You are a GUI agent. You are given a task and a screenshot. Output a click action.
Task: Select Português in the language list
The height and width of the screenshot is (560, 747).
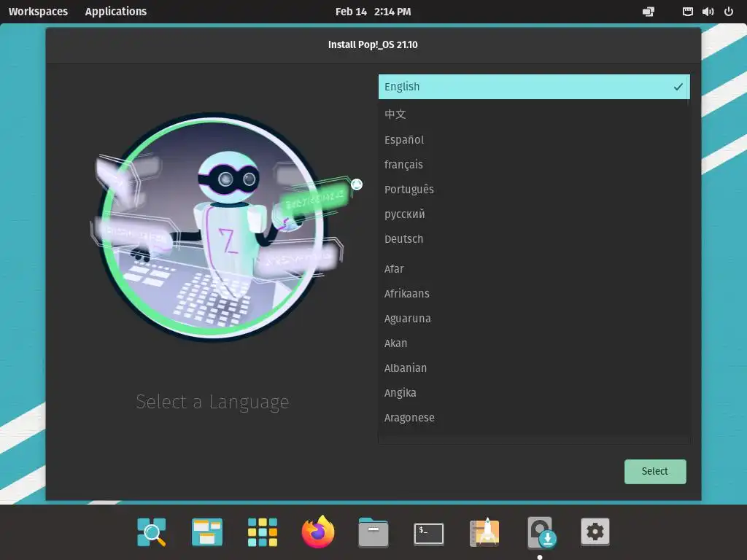(x=534, y=189)
